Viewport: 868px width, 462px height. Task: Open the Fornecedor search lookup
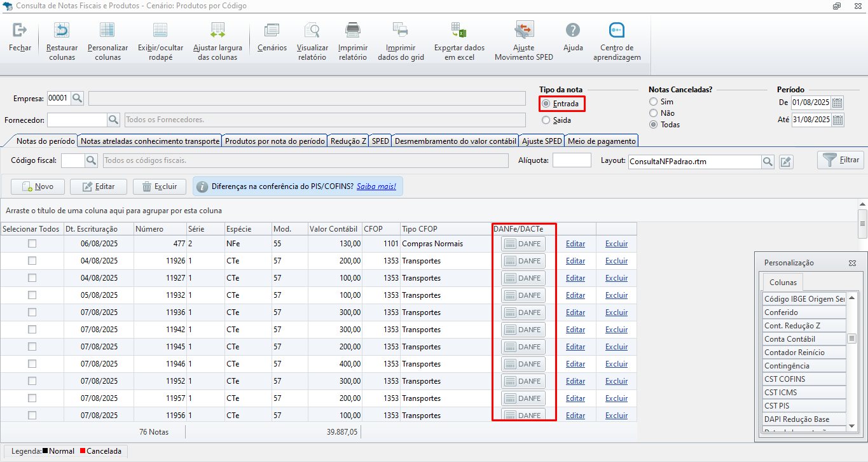(114, 120)
